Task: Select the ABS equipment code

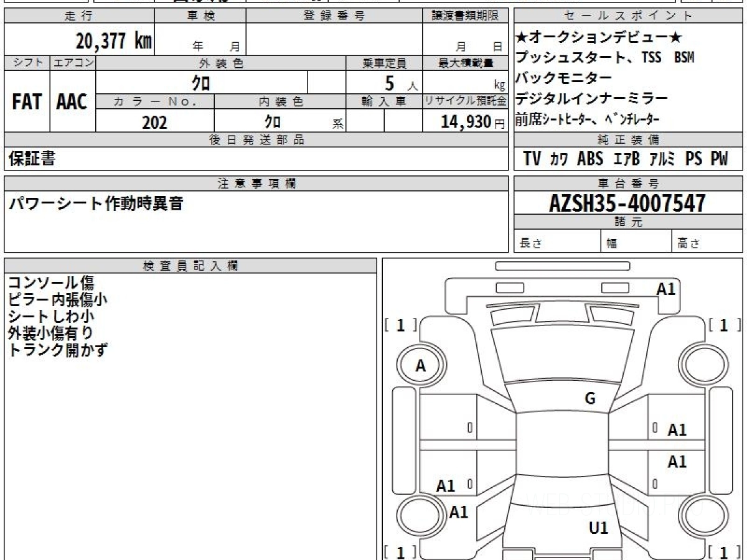Action: coord(591,159)
